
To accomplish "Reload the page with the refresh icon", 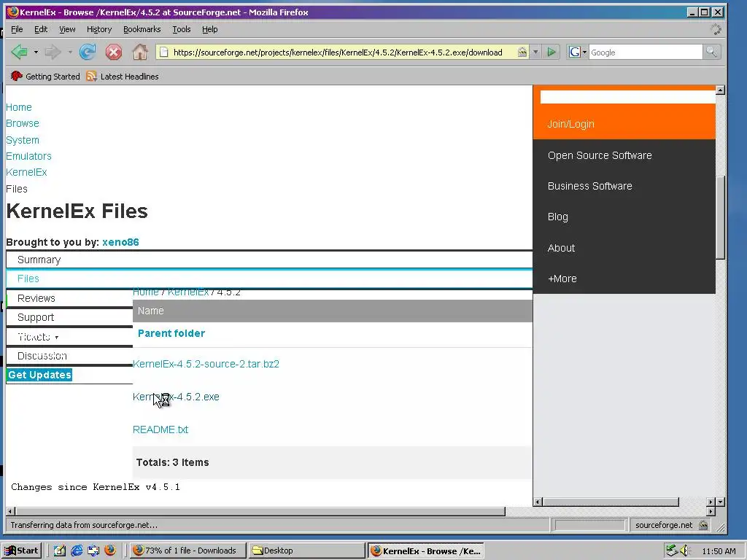I will click(x=88, y=52).
